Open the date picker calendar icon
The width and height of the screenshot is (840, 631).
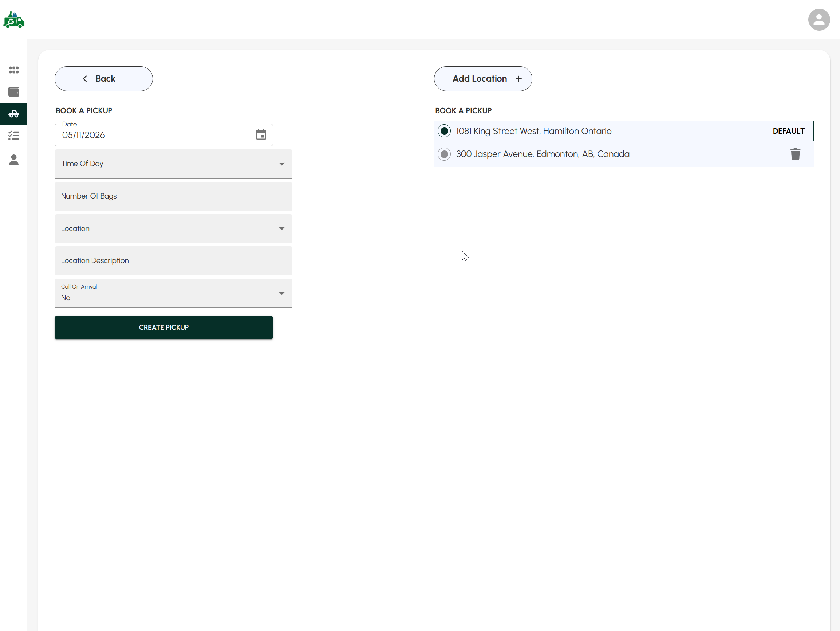coord(261,134)
